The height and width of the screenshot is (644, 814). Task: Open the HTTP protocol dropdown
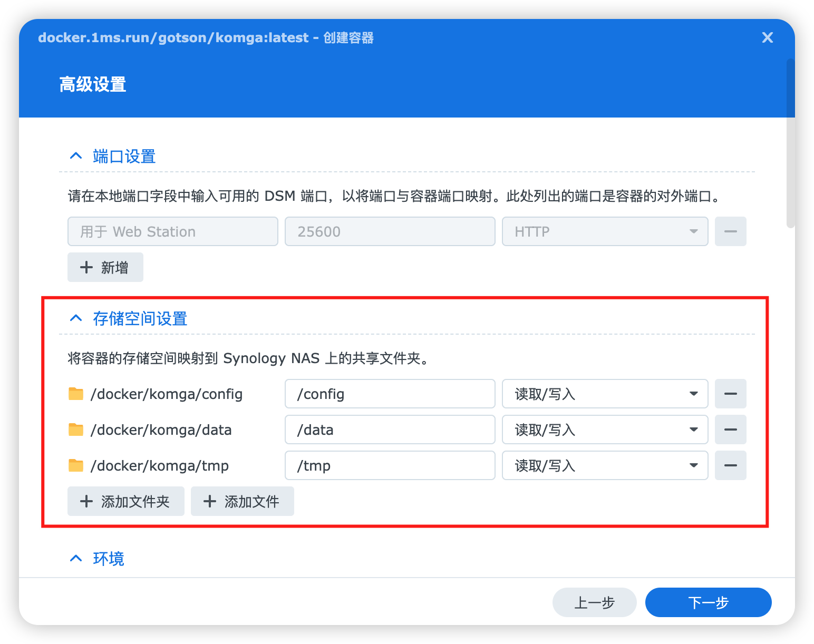[x=604, y=231]
